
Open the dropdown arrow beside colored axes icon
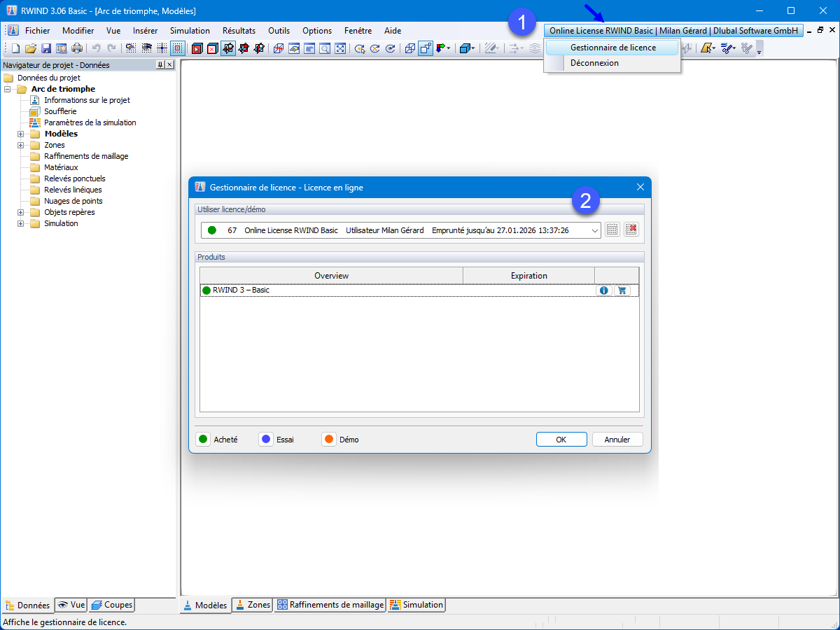pyautogui.click(x=449, y=48)
